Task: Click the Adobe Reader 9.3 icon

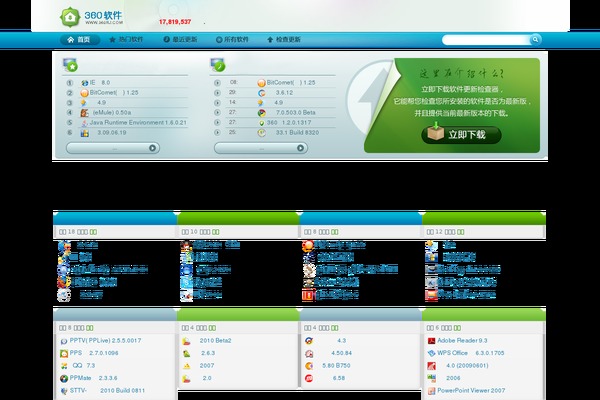Action: coord(431,341)
